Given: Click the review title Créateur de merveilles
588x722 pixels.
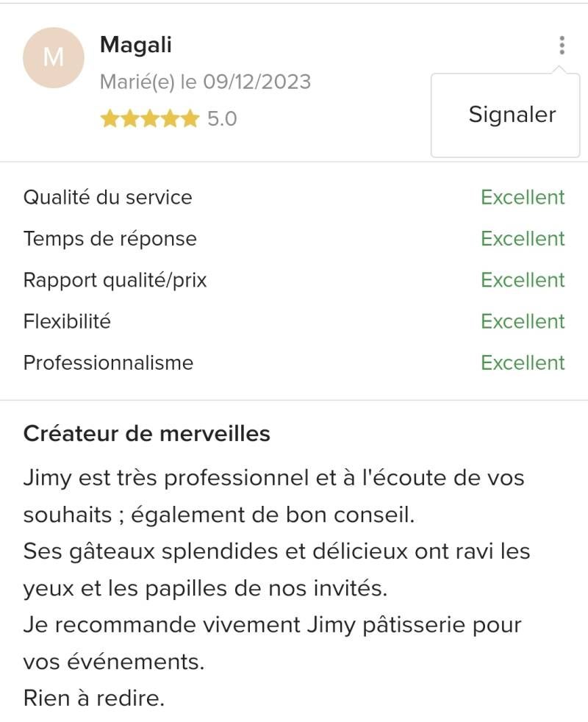Looking at the screenshot, I should pos(147,434).
